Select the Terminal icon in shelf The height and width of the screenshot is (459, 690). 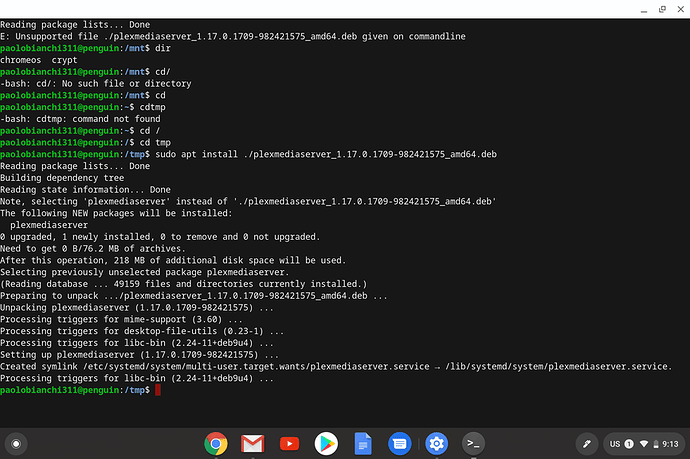(473, 443)
